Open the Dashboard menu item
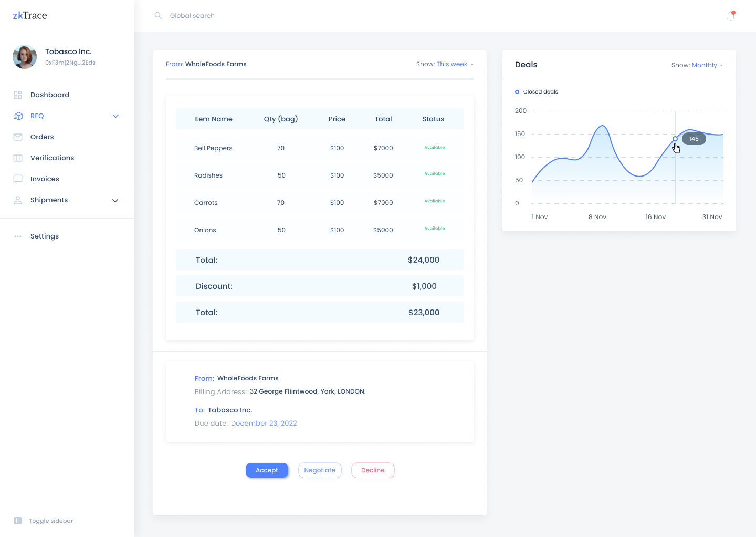 tap(50, 95)
